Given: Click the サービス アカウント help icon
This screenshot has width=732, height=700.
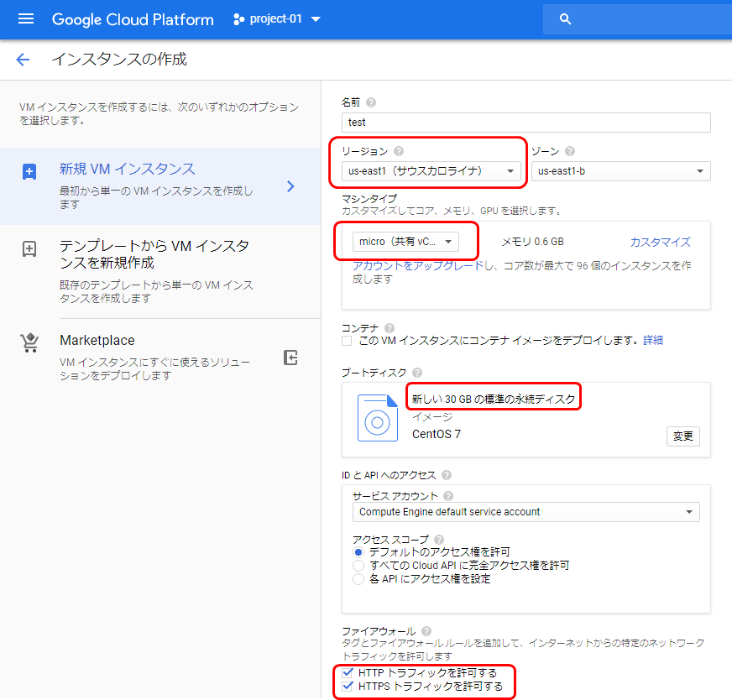Looking at the screenshot, I should point(448,496).
